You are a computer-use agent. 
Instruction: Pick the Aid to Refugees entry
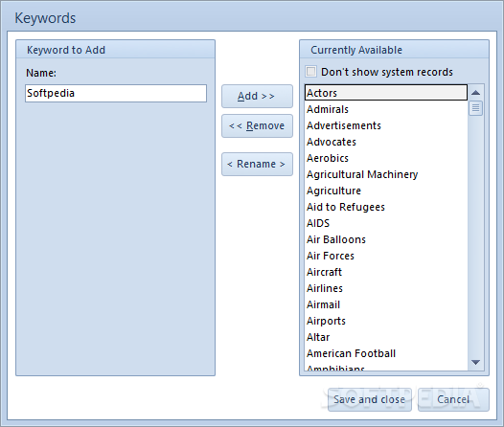click(386, 207)
